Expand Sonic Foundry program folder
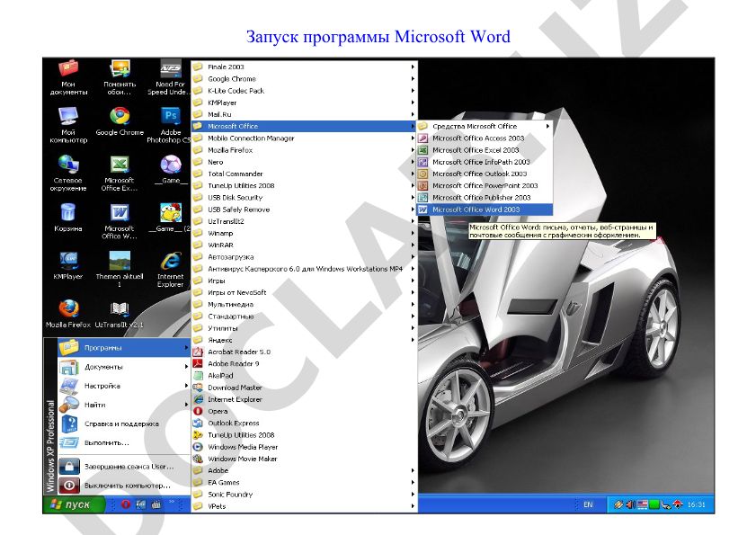Image resolution: width=756 pixels, height=535 pixels. [x=304, y=495]
